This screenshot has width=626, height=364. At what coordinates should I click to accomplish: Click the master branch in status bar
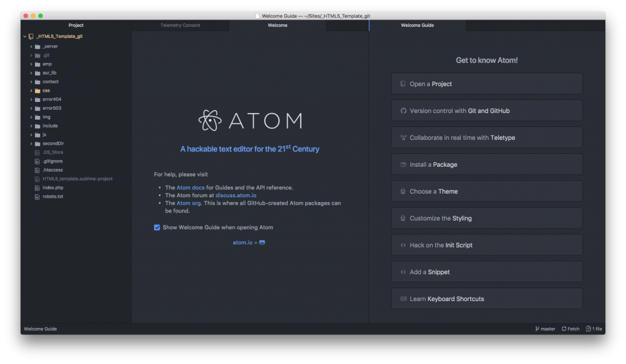[545, 329]
